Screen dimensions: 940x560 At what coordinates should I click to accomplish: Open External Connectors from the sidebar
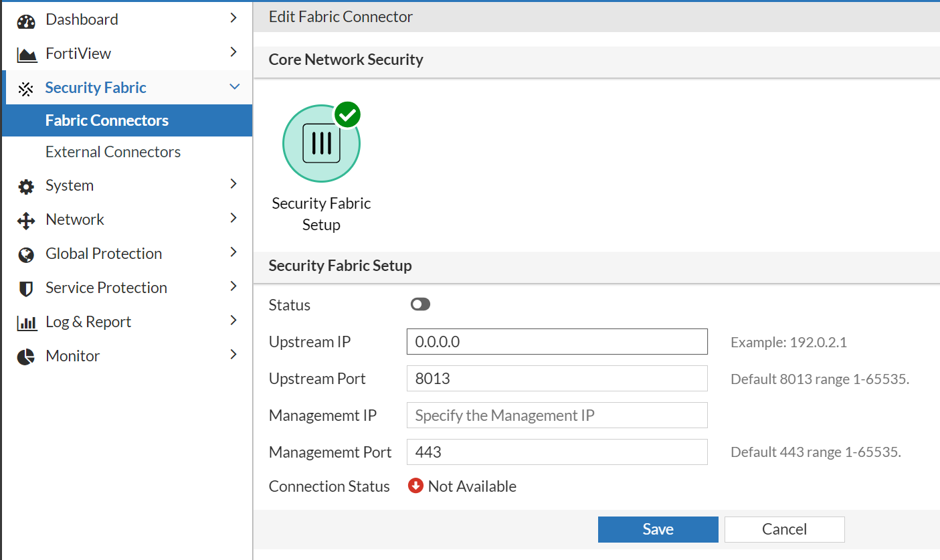coord(112,152)
